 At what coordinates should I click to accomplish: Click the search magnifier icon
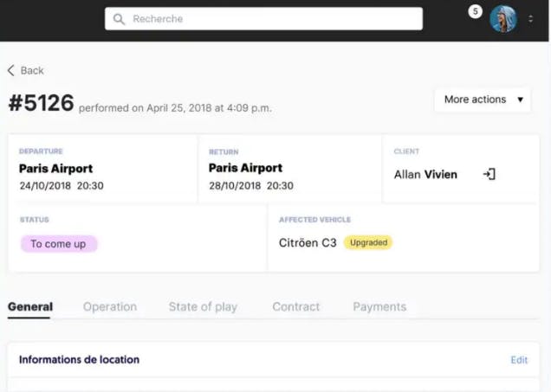click(x=120, y=19)
